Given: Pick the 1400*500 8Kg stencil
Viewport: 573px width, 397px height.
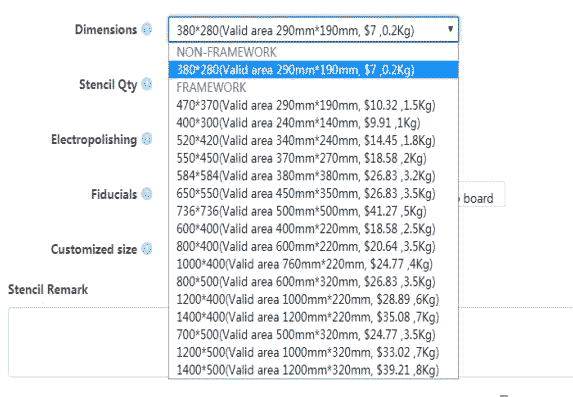Looking at the screenshot, I should (313, 370).
